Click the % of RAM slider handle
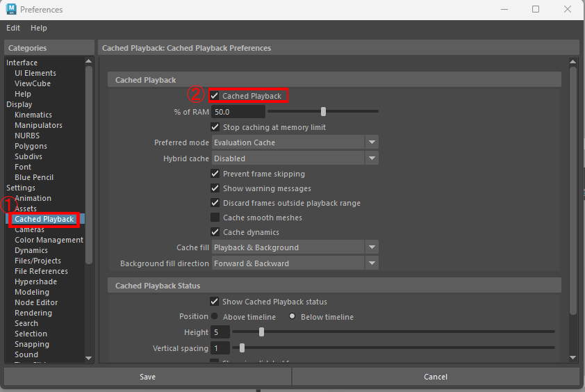 click(324, 111)
